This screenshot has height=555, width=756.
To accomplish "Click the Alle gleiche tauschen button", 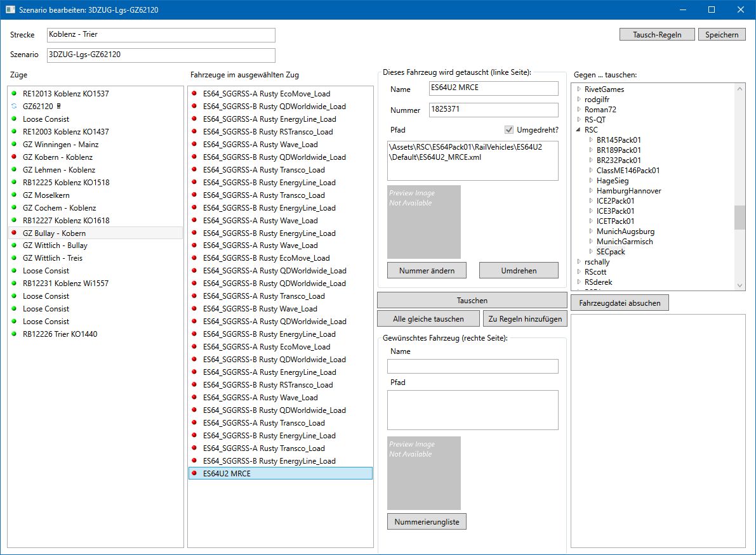I will (428, 319).
